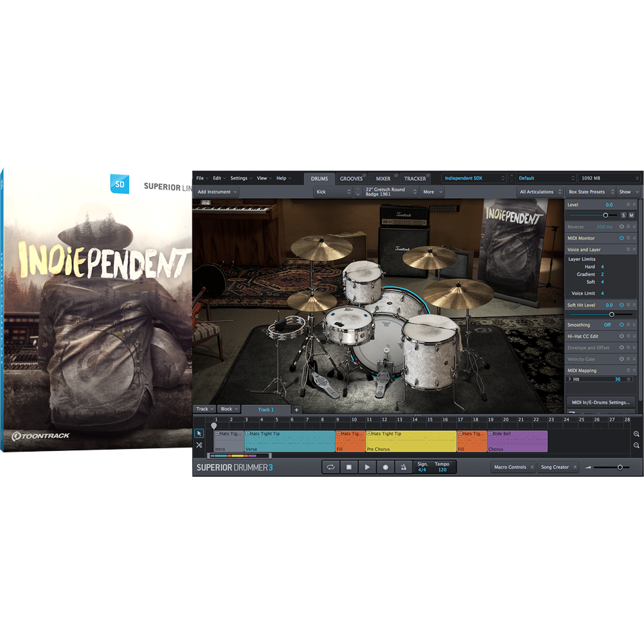
Task: Open the Add Instrument dropdown
Action: (x=217, y=192)
